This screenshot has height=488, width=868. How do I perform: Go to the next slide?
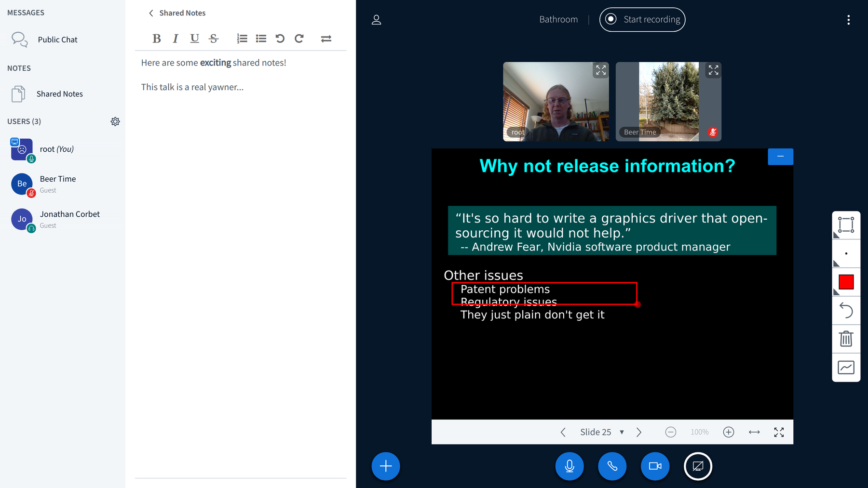pos(639,432)
